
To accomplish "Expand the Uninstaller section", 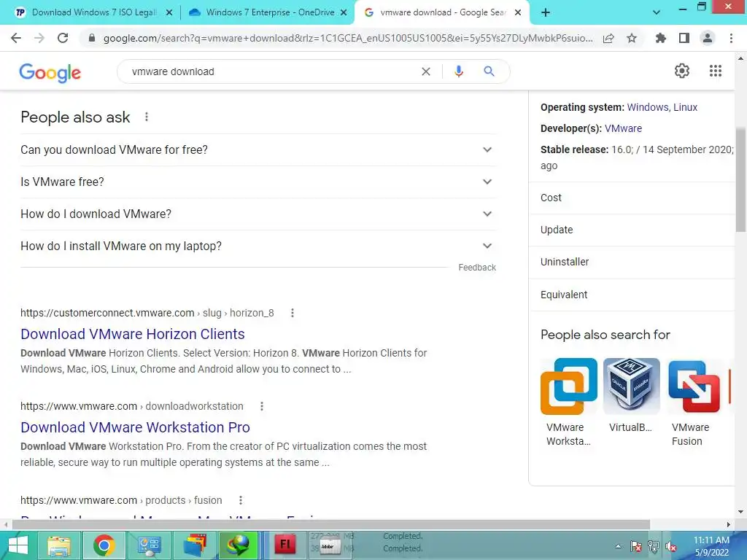I will click(632, 262).
